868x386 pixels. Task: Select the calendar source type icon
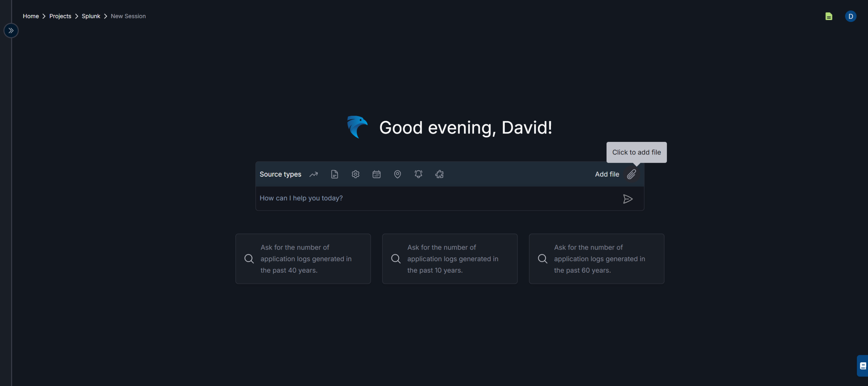(376, 174)
